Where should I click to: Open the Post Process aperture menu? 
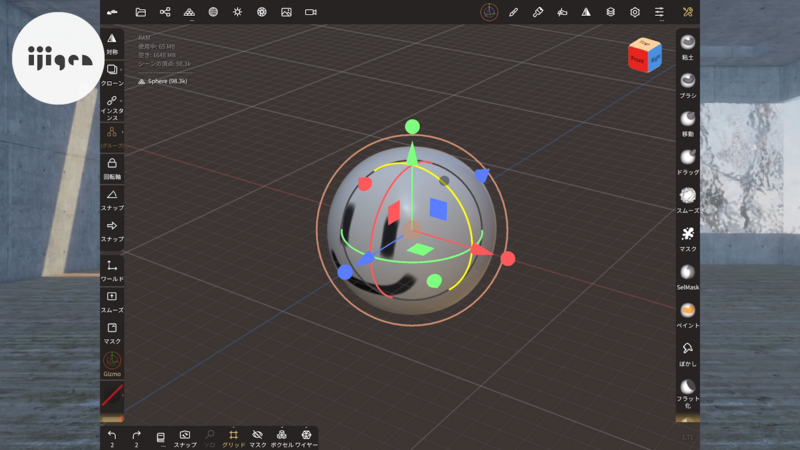[x=262, y=12]
